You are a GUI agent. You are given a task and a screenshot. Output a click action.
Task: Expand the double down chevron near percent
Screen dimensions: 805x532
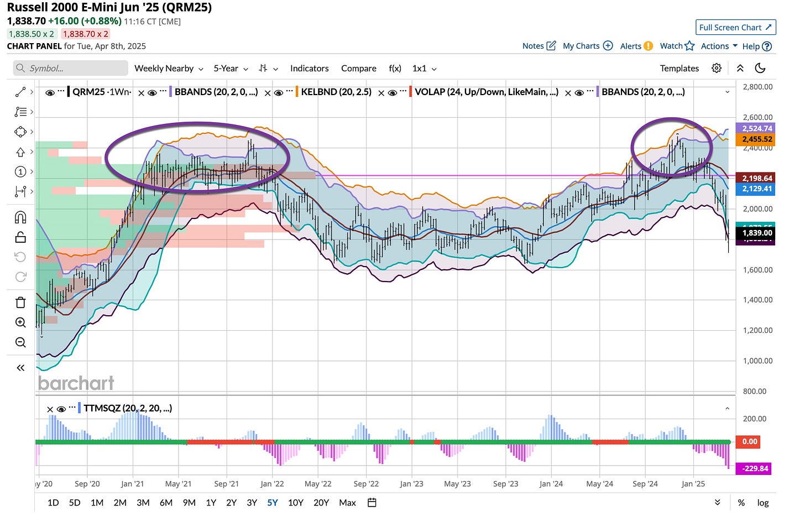[717, 503]
